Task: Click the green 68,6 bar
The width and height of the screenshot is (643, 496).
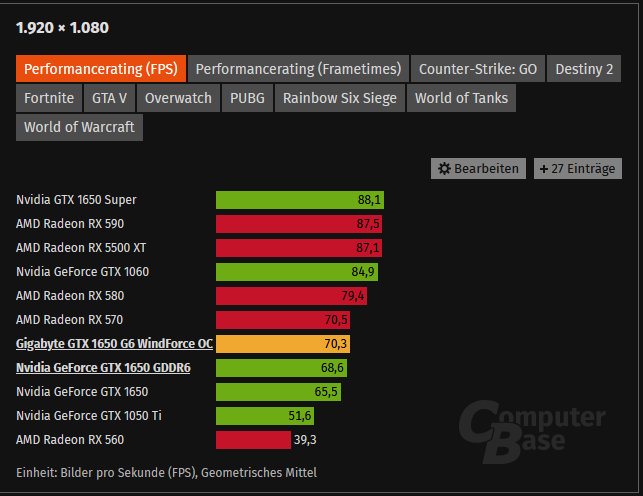Action: pos(281,368)
